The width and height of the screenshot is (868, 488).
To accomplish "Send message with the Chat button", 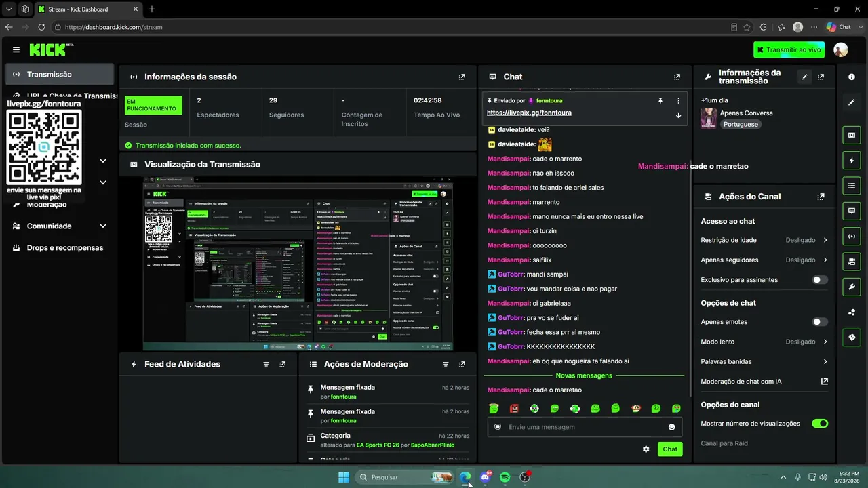I will 670,449.
